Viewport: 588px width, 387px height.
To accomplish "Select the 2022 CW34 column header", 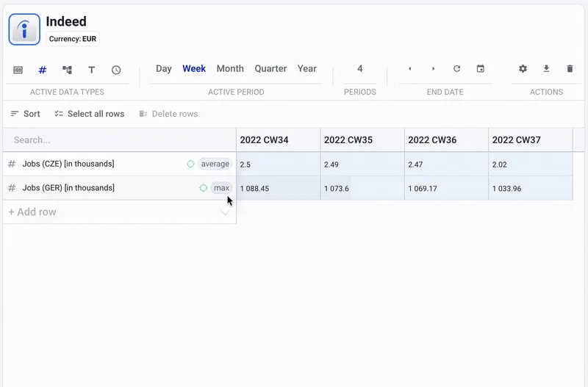I will click(279, 140).
